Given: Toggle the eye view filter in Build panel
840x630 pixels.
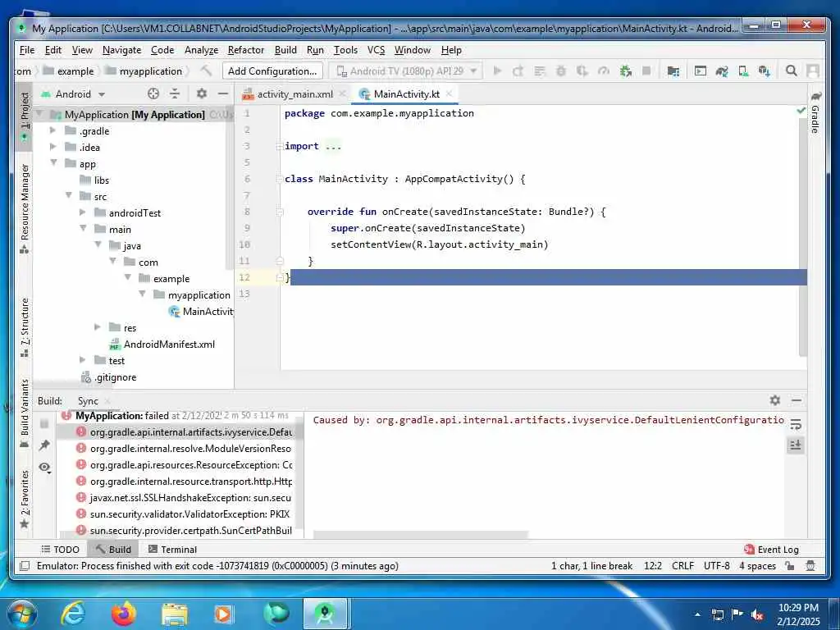Looking at the screenshot, I should coord(44,468).
